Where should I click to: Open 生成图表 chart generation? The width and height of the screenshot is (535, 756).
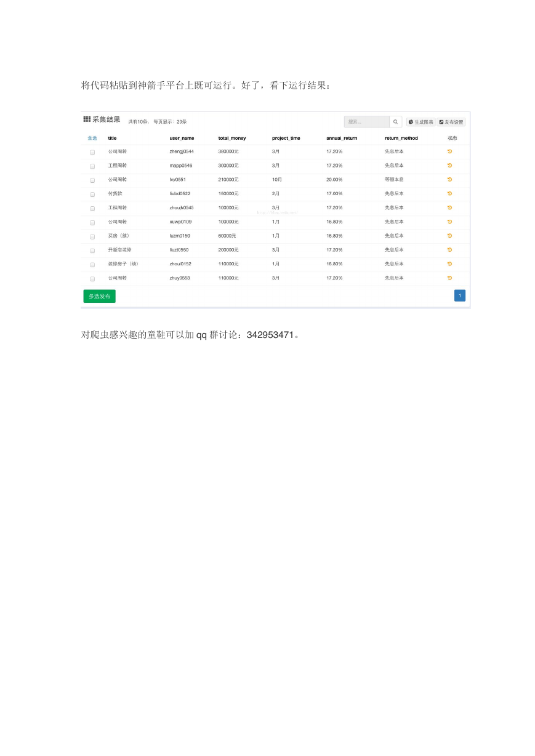(x=421, y=122)
